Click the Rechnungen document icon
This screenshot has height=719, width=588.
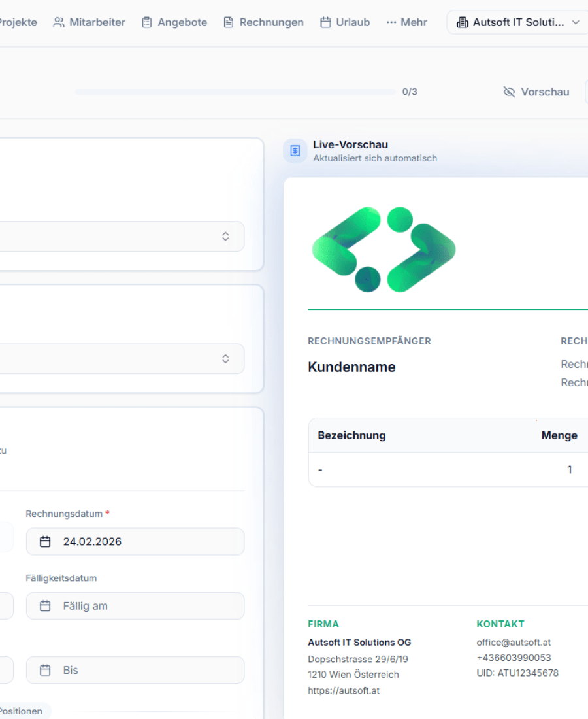coord(229,22)
